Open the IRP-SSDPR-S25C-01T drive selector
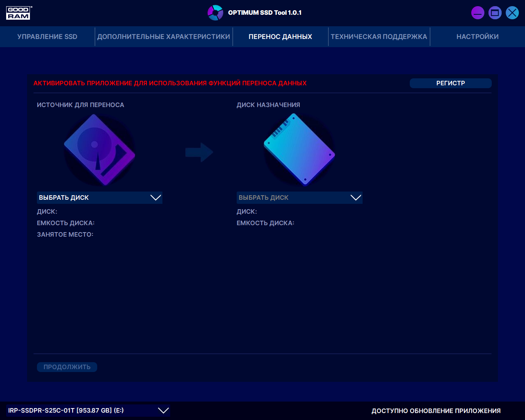Screen dimensions: 525x420 pyautogui.click(x=88, y=411)
